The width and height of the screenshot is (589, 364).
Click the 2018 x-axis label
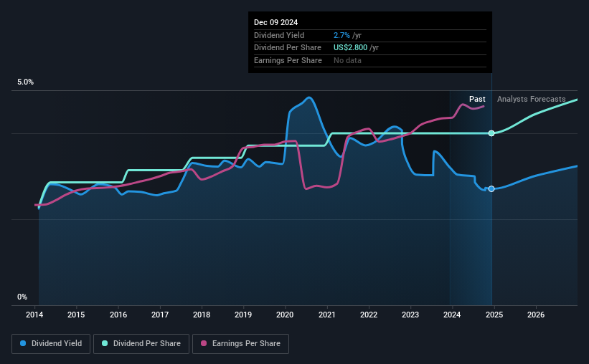[202, 315]
